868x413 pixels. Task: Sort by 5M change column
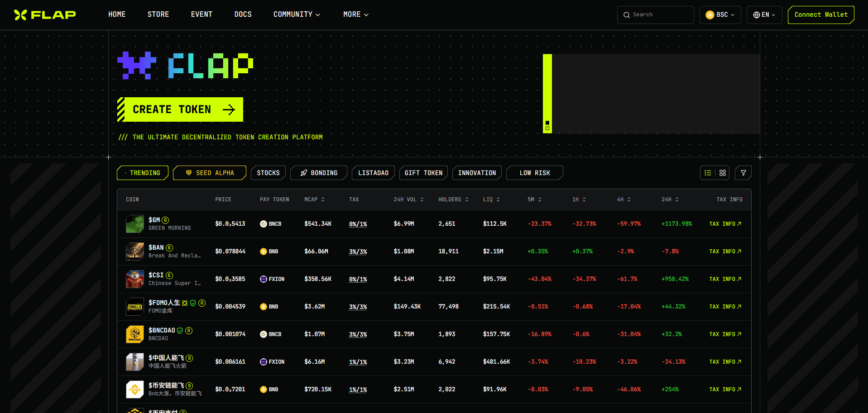click(535, 199)
